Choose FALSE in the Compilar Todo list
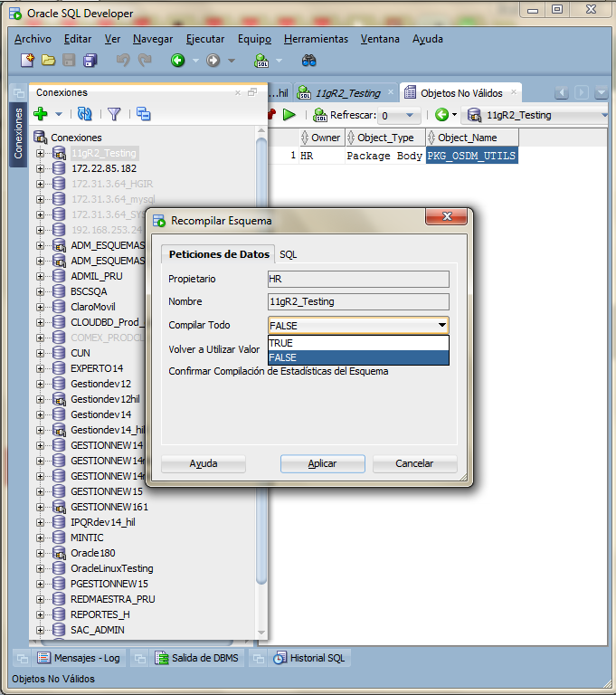Image resolution: width=616 pixels, height=695 pixels. click(358, 357)
